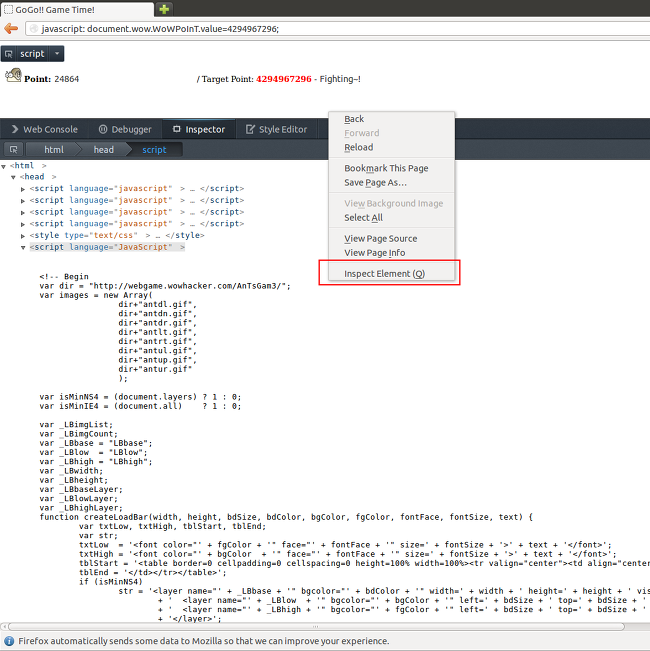Expand the second script javascript node
The height and width of the screenshot is (651, 650).
(23, 201)
